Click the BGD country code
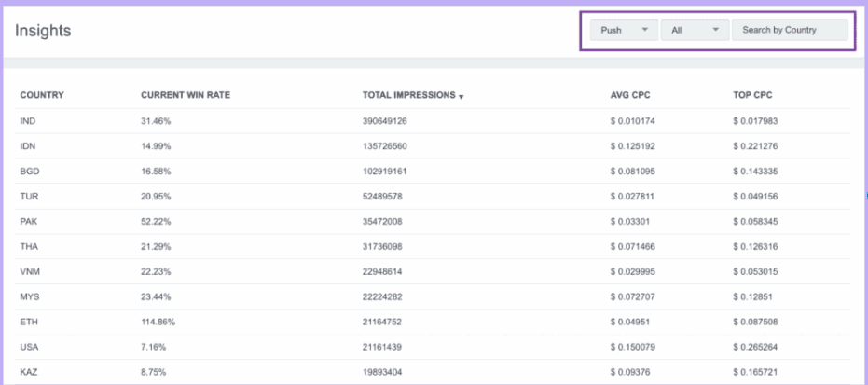868x385 pixels. [29, 172]
